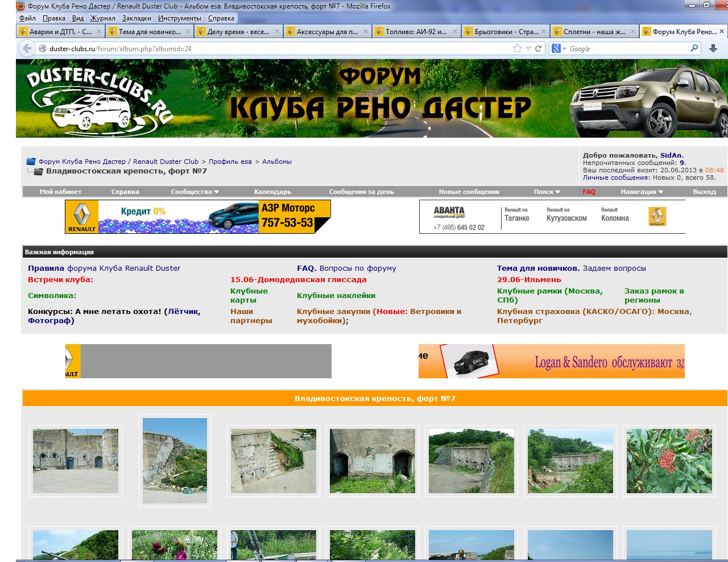Screen dimensions: 728x562
Task: Click the Выход link in the navbar
Action: [704, 192]
